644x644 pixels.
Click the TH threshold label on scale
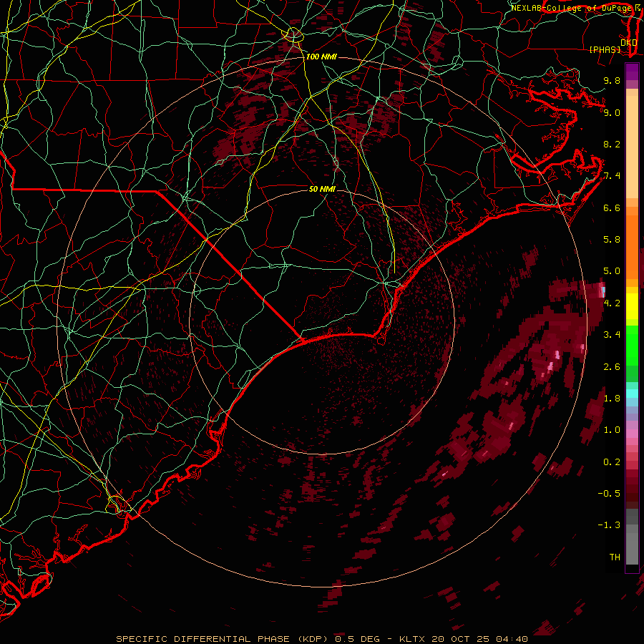coord(615,557)
